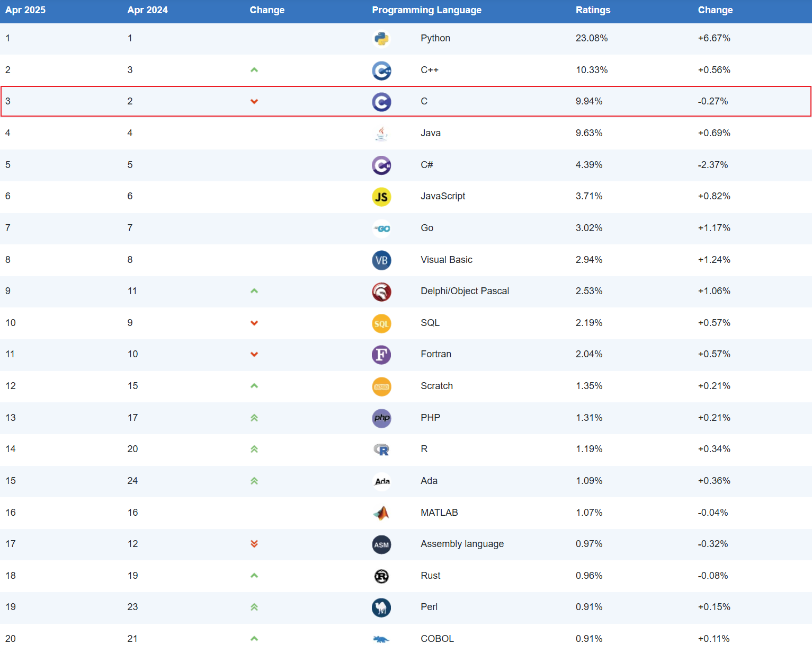Click the C++ logo icon
This screenshot has width=812, height=652.
coord(381,71)
